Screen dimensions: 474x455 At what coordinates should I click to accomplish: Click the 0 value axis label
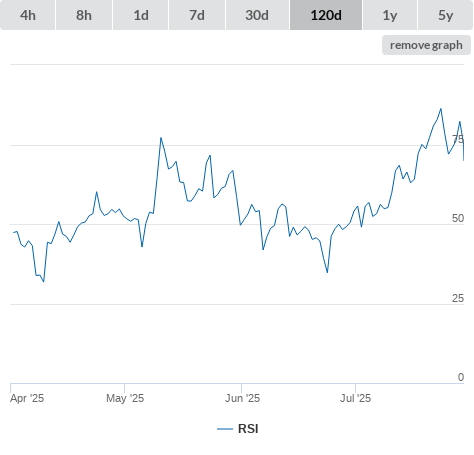(461, 377)
